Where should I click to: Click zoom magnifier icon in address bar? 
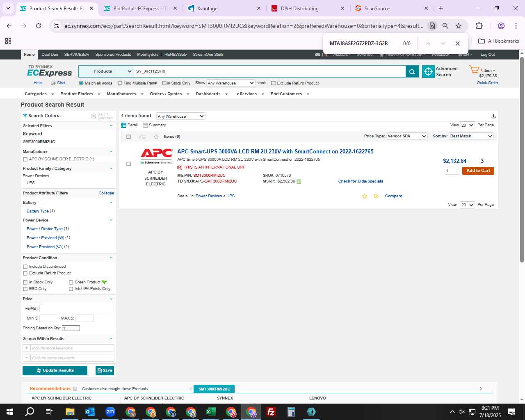coord(445,26)
